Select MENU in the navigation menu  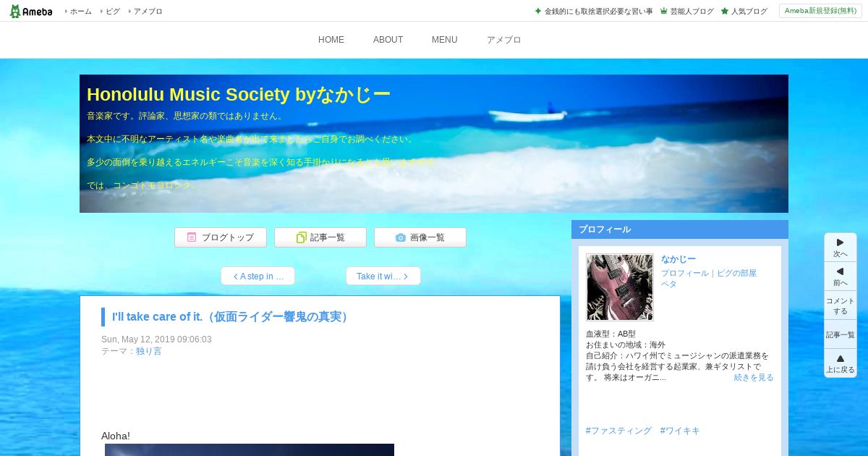[x=445, y=40]
